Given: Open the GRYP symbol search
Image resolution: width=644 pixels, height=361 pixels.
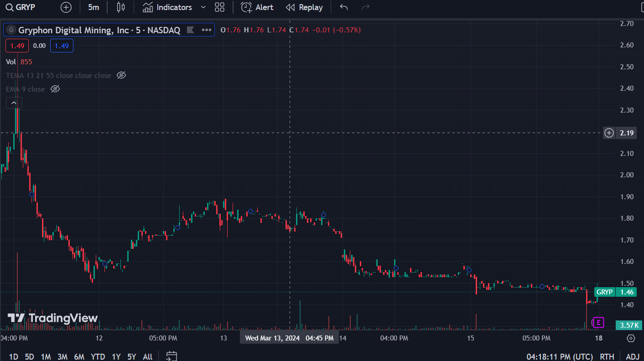Looking at the screenshot, I should [x=21, y=7].
